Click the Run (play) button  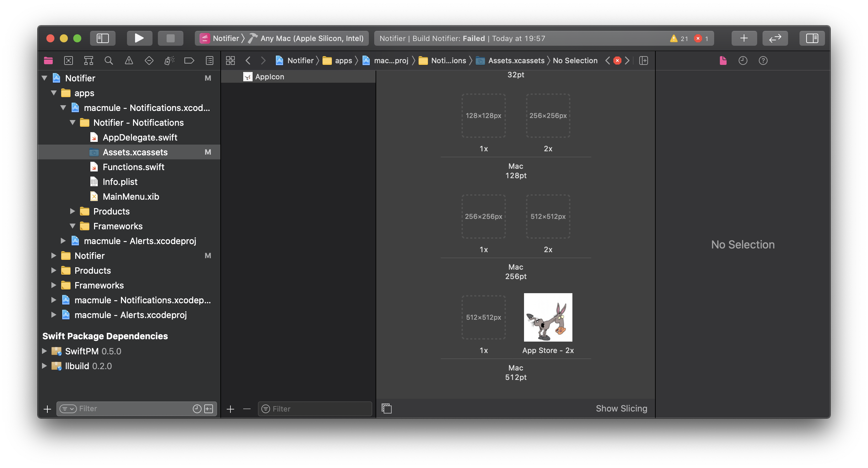coord(139,38)
